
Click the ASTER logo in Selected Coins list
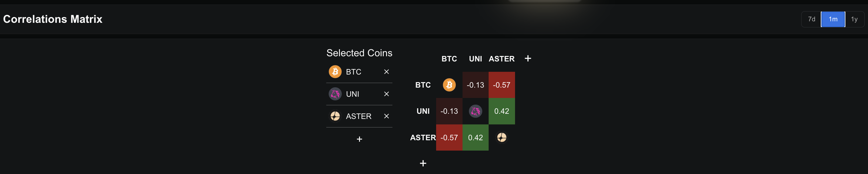pos(335,116)
